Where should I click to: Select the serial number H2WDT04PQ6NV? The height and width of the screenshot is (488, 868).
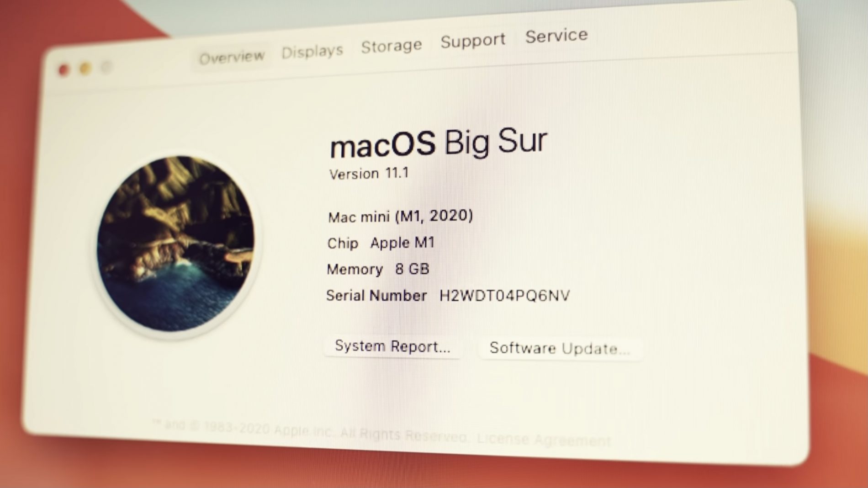pyautogui.click(x=504, y=296)
